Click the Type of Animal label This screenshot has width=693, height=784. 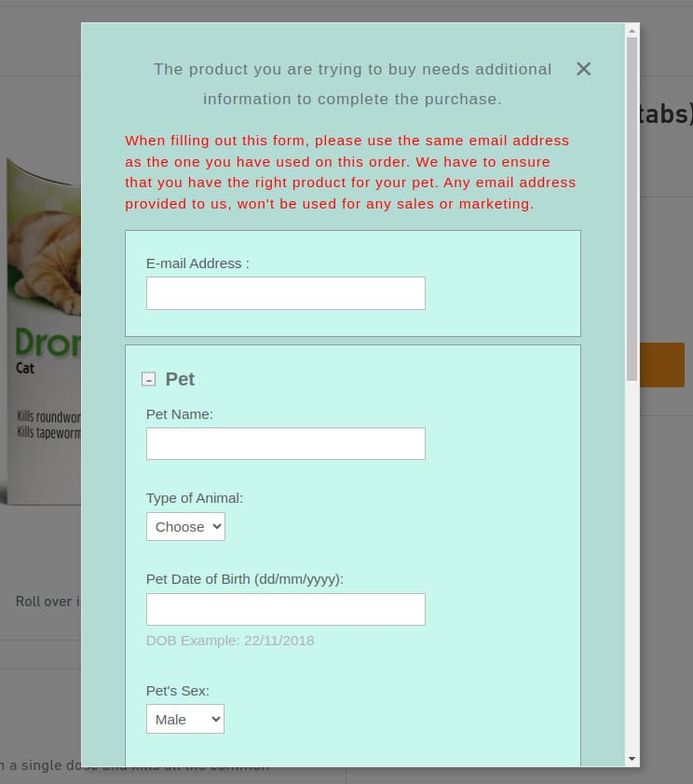click(x=195, y=498)
